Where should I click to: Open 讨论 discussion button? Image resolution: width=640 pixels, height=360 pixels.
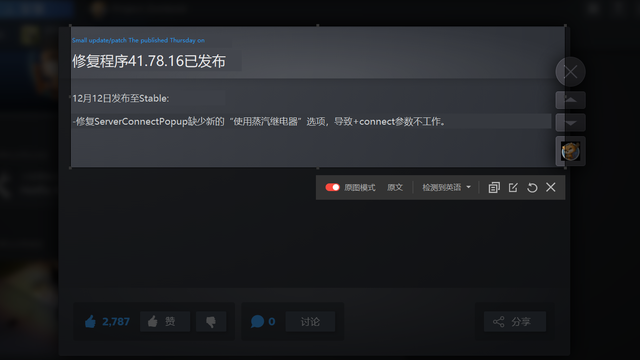point(310,322)
